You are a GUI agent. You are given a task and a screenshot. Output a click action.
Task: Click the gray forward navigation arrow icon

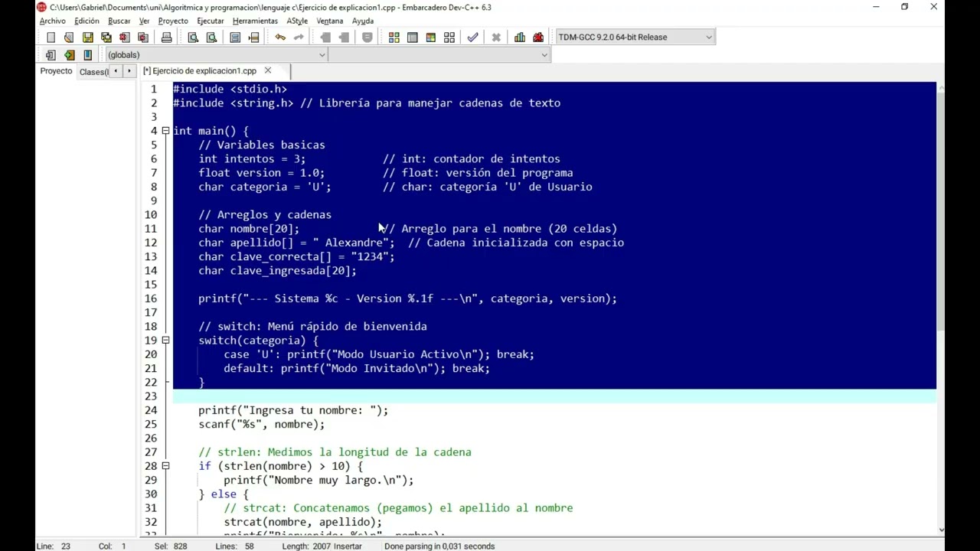pos(344,37)
